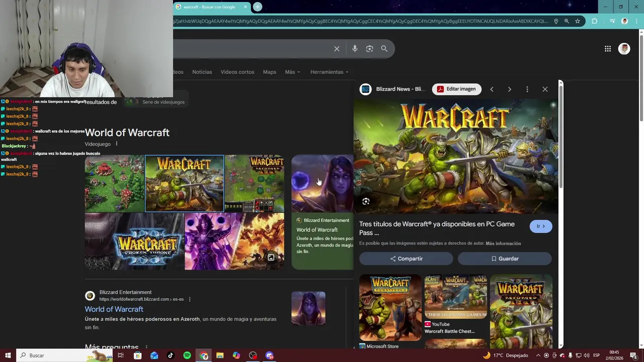Image resolution: width=644 pixels, height=362 pixels.
Task: Open the large Warcraft preview image
Action: point(456,156)
